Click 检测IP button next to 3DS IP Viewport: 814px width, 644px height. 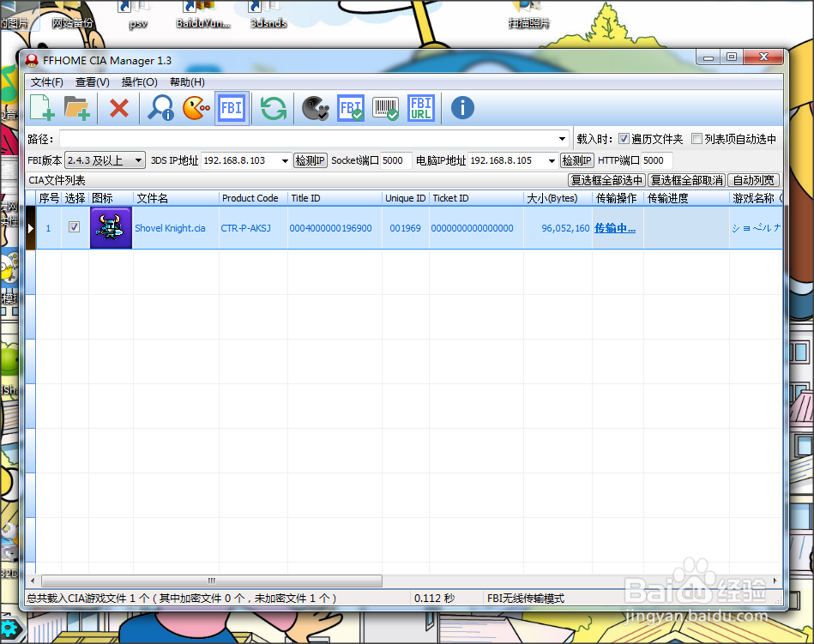[311, 160]
